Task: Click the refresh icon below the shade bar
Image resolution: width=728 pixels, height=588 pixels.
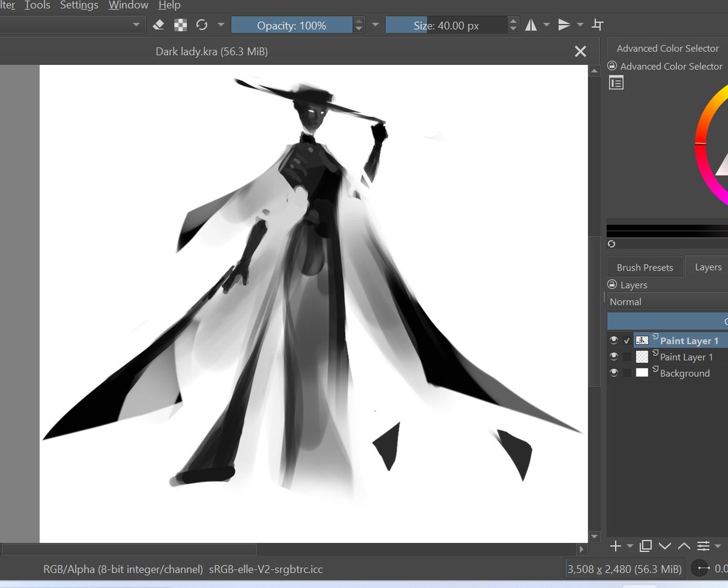Action: [x=612, y=244]
